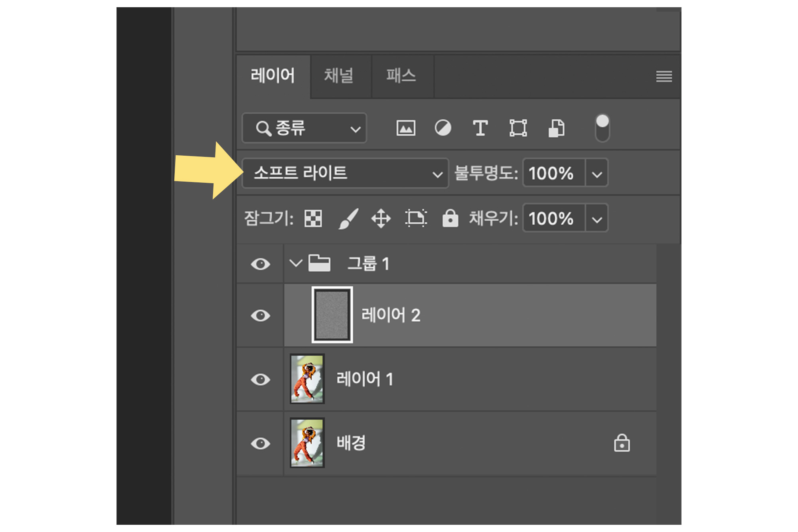The width and height of the screenshot is (798, 532).
Task: Switch to the 채널 tab
Action: click(339, 76)
